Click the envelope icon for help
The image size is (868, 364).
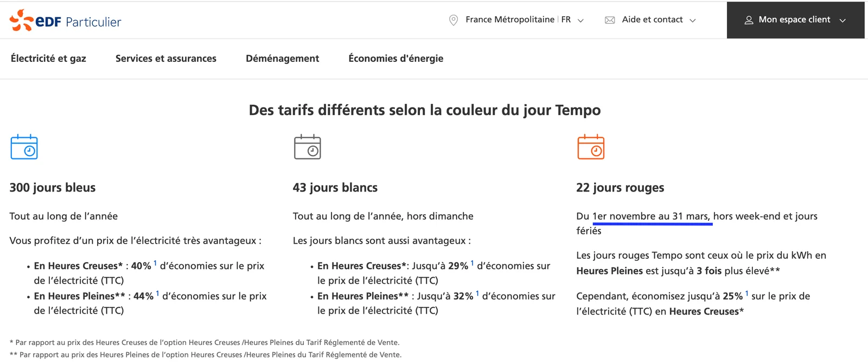click(610, 20)
